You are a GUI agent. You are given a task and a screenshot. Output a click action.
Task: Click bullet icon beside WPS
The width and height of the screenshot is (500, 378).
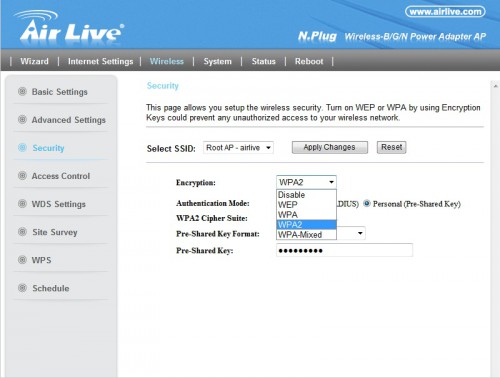coord(22,260)
